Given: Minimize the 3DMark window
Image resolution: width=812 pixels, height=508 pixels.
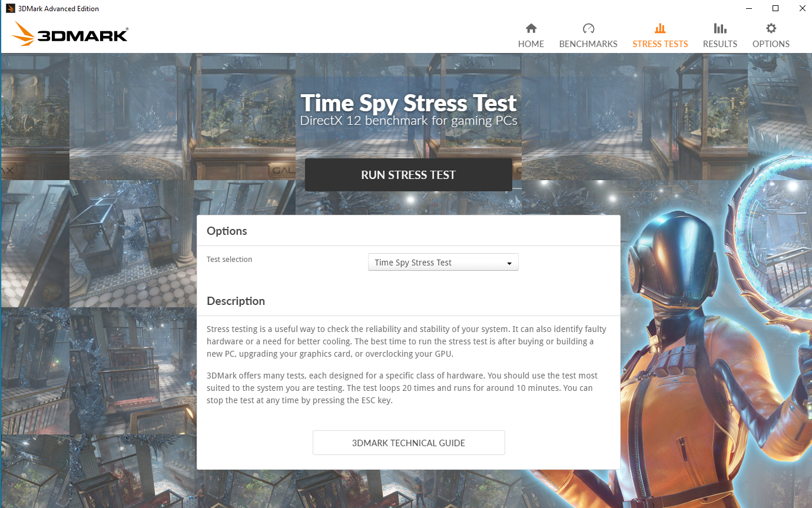Looking at the screenshot, I should pos(749,8).
